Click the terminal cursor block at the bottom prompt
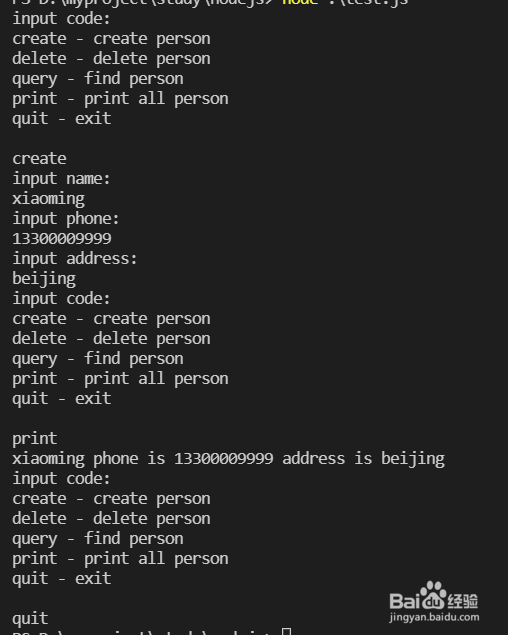The image size is (508, 635). [x=286, y=631]
